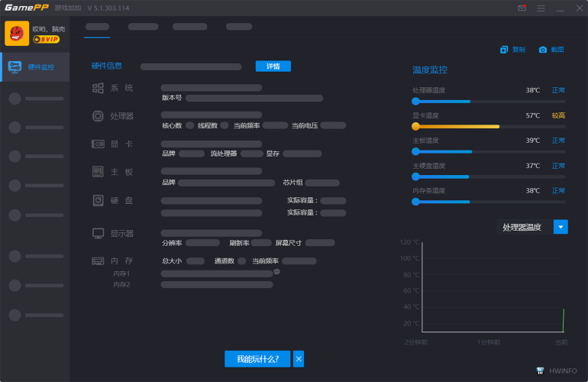Image resolution: width=588 pixels, height=382 pixels.
Task: Click the user avatar image
Action: 17,33
